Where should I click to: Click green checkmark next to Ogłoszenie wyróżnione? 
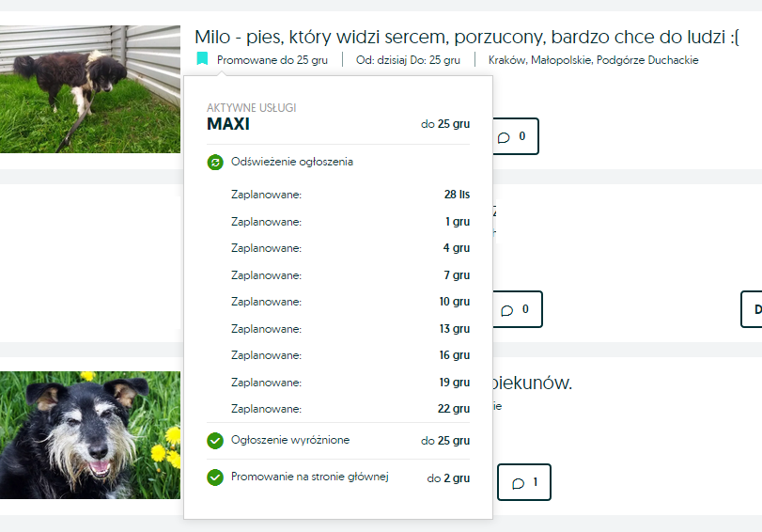215,441
